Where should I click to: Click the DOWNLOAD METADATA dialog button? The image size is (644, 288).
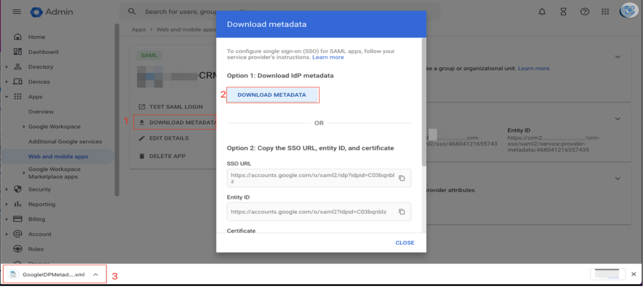(x=272, y=95)
